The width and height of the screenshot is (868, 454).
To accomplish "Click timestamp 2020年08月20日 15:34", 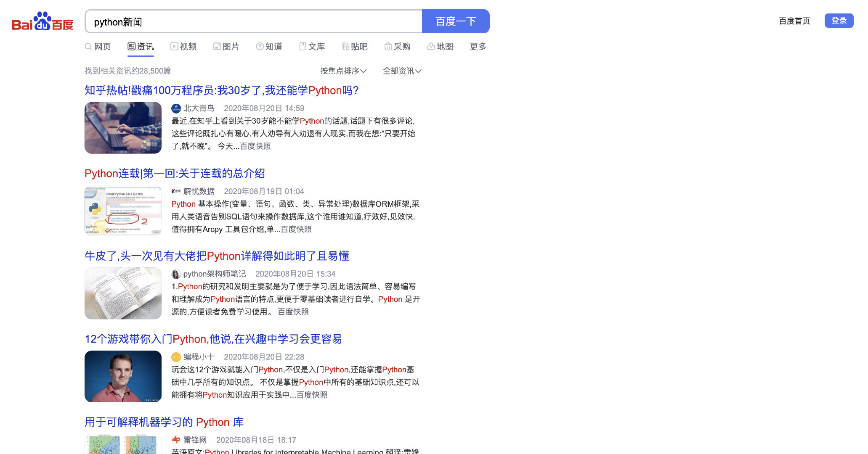I will 295,274.
